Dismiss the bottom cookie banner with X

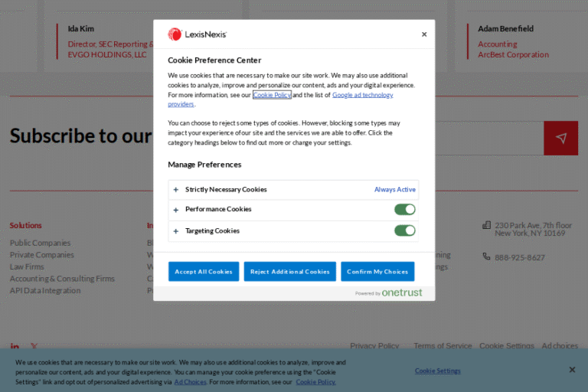(572, 370)
